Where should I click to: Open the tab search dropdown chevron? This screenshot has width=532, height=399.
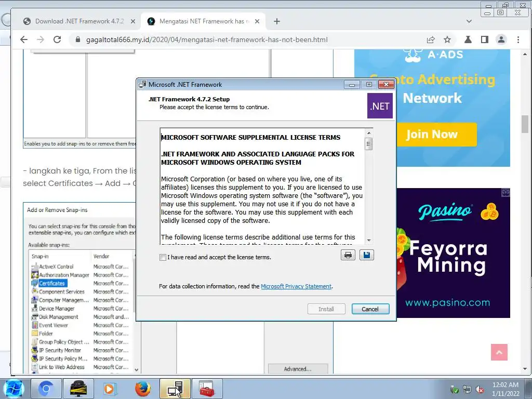point(469,21)
